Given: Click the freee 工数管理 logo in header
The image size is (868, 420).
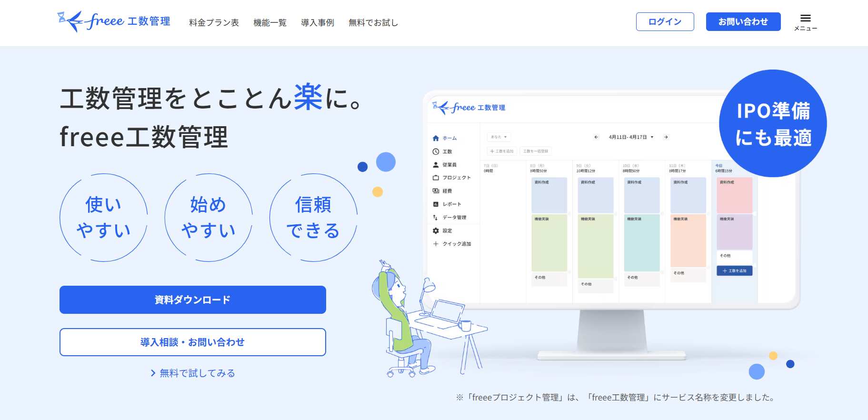Looking at the screenshot, I should click(114, 21).
